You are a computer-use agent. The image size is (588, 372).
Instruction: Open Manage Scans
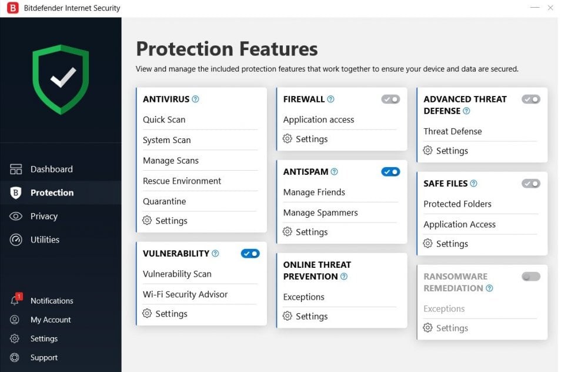click(x=171, y=161)
